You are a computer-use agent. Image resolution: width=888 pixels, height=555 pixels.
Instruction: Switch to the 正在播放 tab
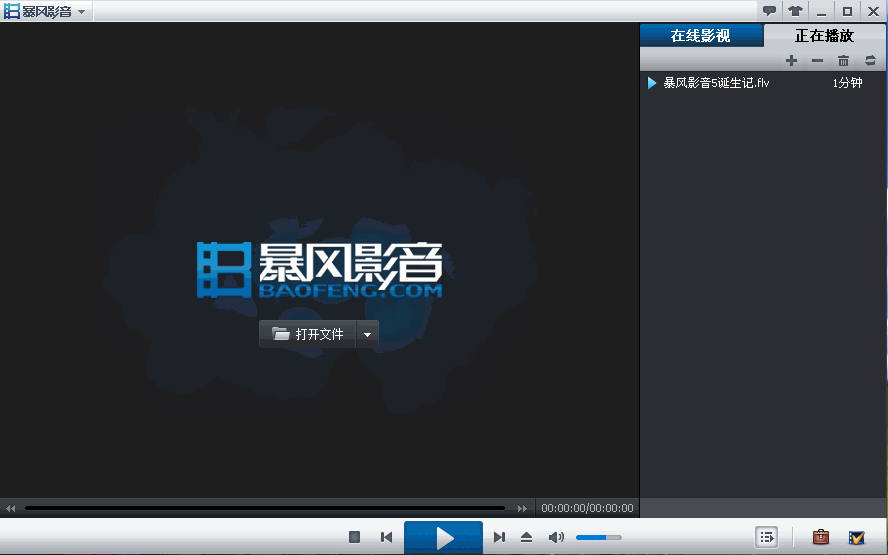tap(825, 36)
